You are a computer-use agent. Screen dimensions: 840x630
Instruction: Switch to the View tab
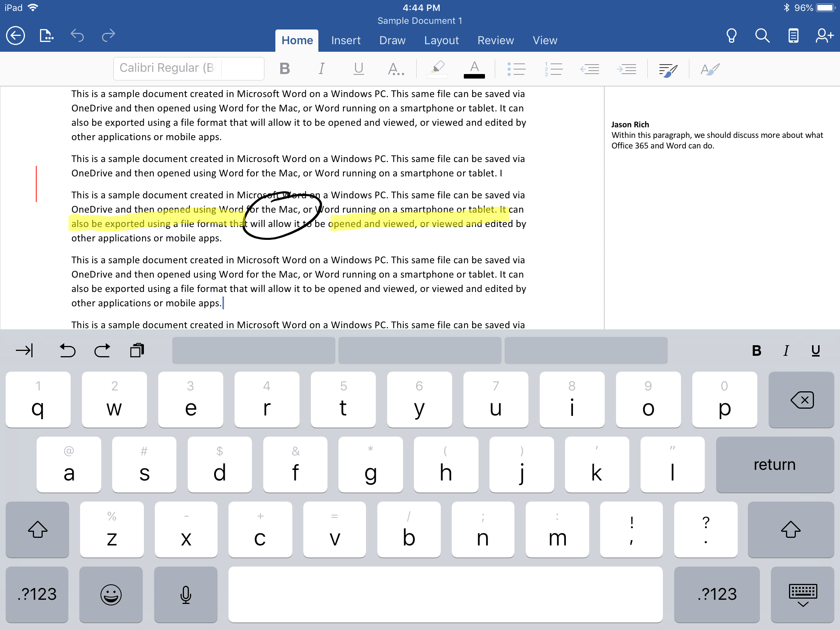point(545,40)
